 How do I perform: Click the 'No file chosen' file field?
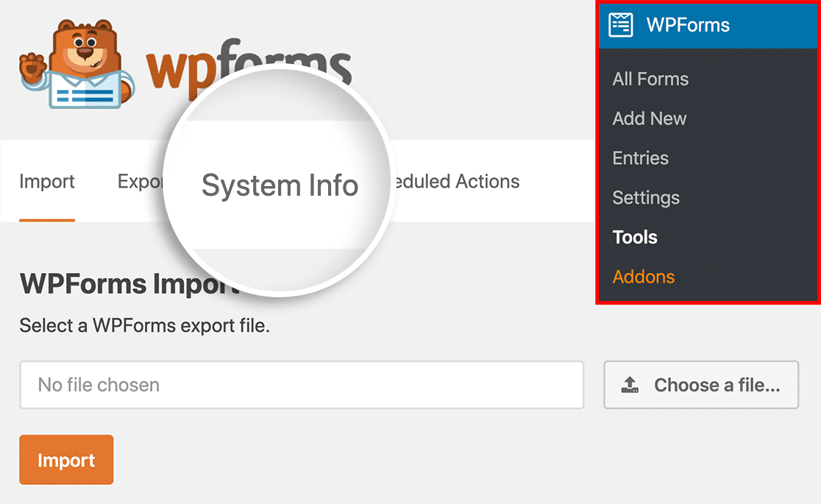pos(302,385)
